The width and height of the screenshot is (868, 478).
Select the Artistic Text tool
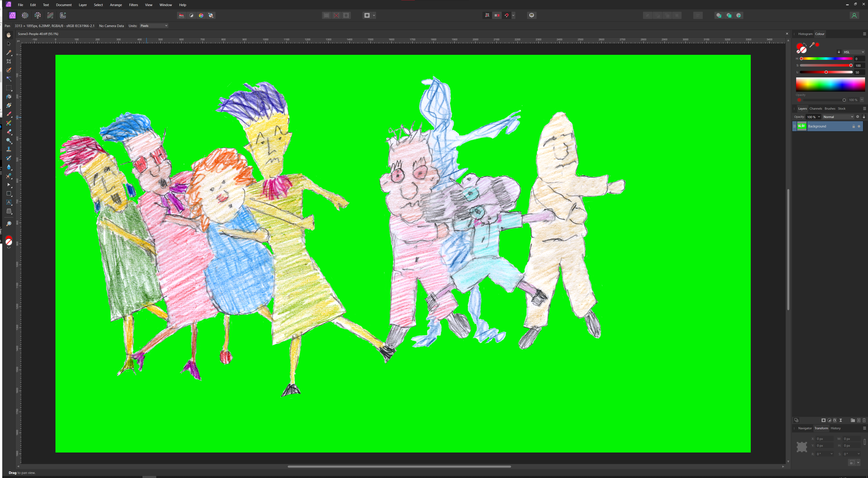click(9, 202)
